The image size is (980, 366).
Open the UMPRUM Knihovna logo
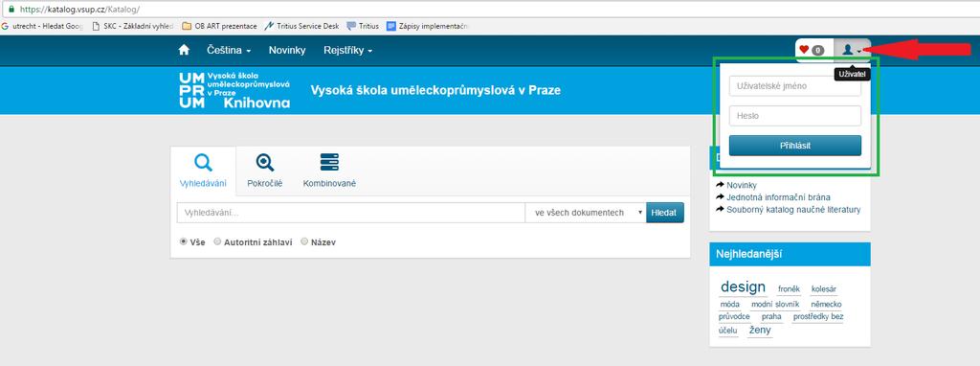(x=234, y=90)
